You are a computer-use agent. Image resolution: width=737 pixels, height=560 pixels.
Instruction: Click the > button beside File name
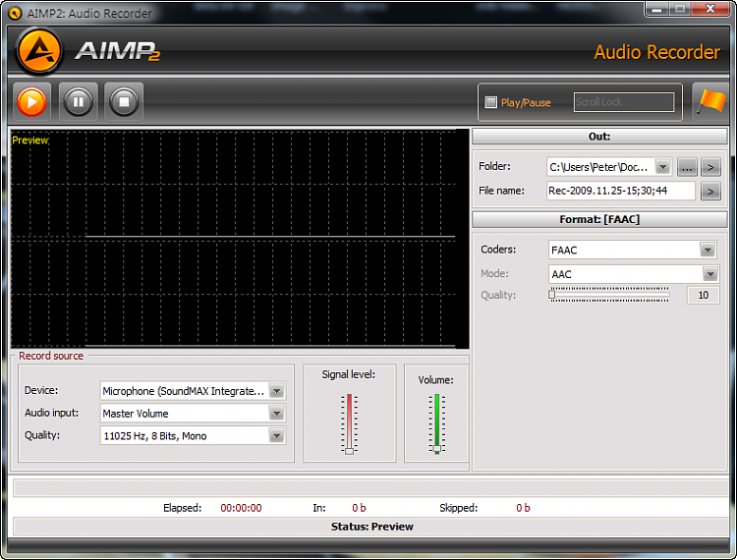(710, 192)
